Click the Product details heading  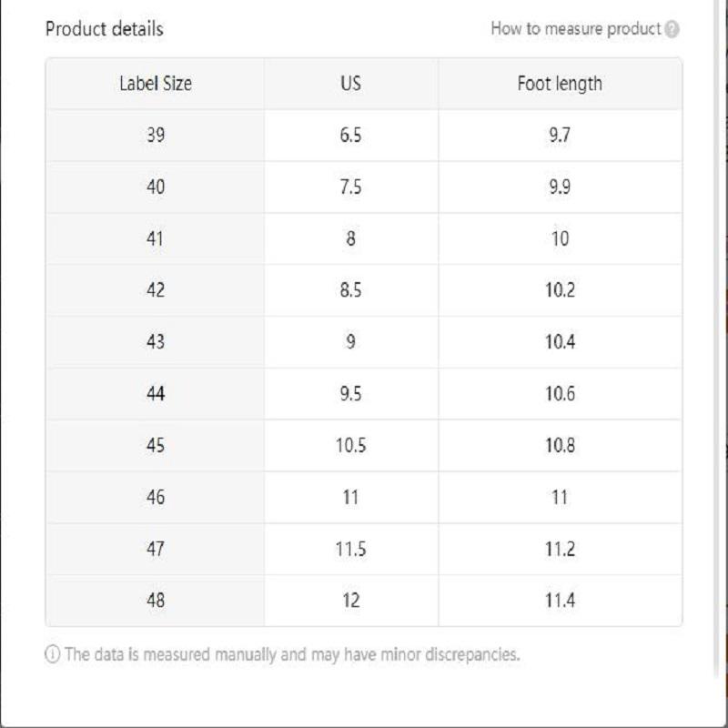(x=105, y=29)
